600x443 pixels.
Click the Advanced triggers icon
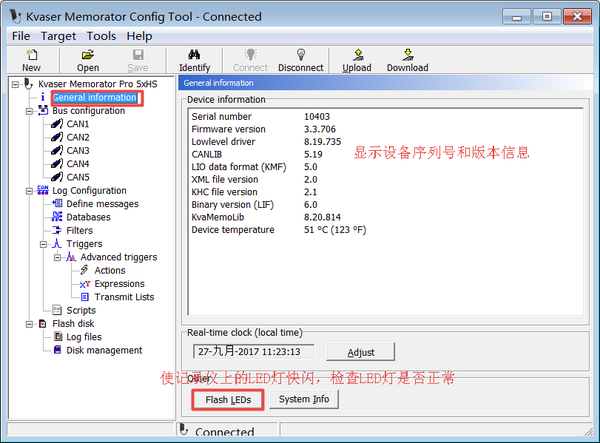pos(71,257)
